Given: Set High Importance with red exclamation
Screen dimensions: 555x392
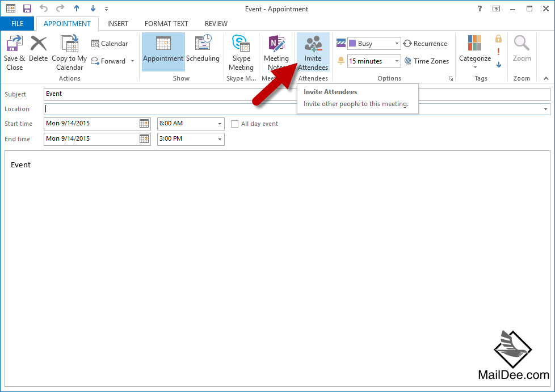Looking at the screenshot, I should 498,52.
